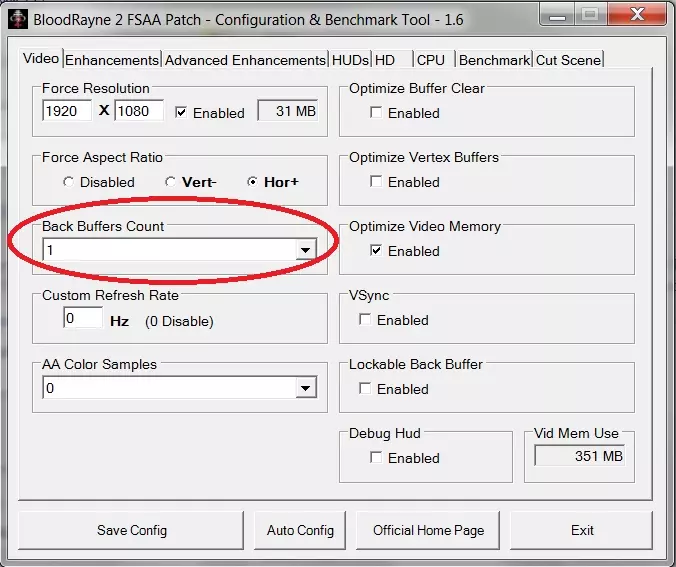Click the 351 MB Vid Mem Use value

[x=580, y=456]
